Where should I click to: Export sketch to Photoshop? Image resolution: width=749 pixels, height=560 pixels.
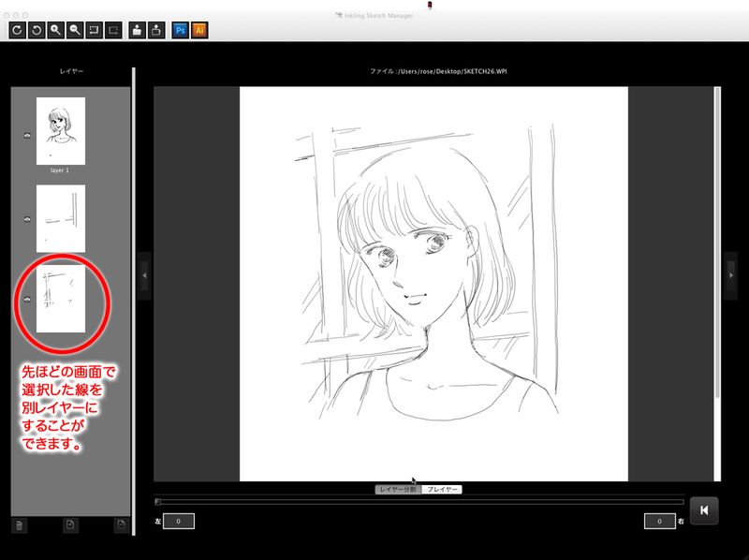pos(180,30)
